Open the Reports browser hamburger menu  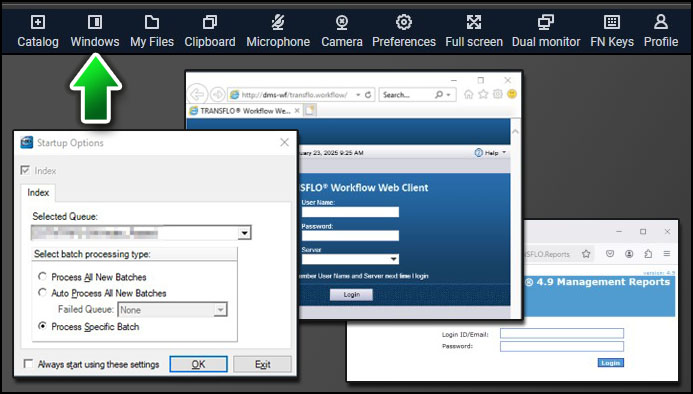point(667,254)
